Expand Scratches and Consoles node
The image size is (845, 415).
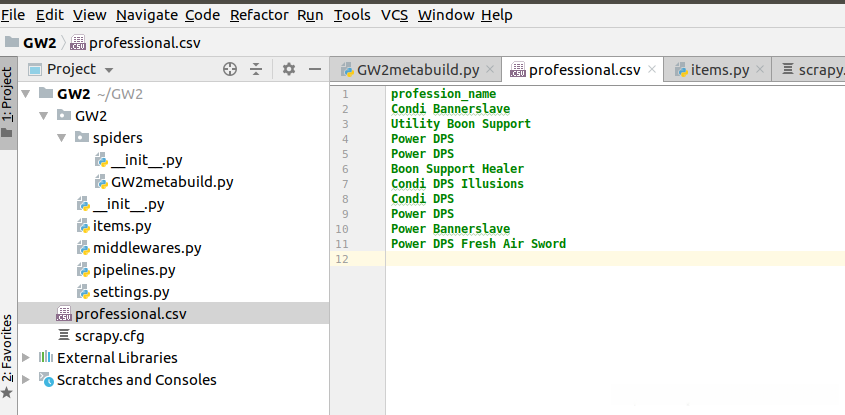[27, 380]
